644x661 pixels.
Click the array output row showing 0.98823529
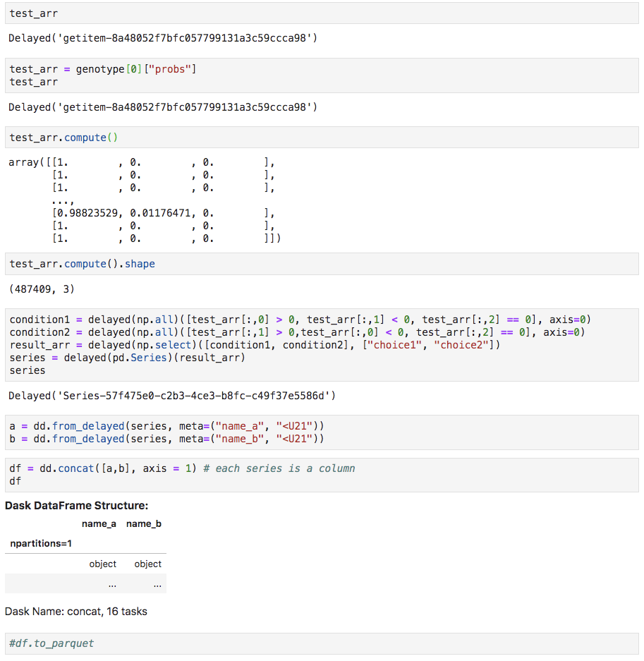[134, 213]
